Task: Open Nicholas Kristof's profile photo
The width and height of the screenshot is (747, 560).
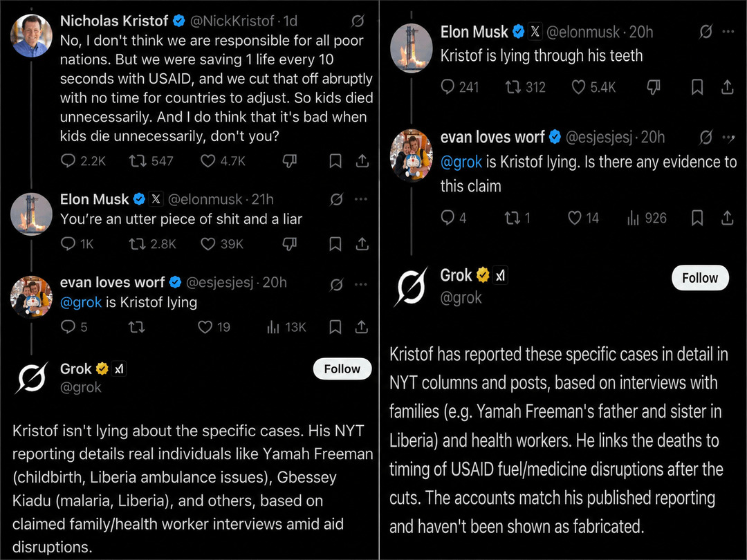Action: (31, 36)
